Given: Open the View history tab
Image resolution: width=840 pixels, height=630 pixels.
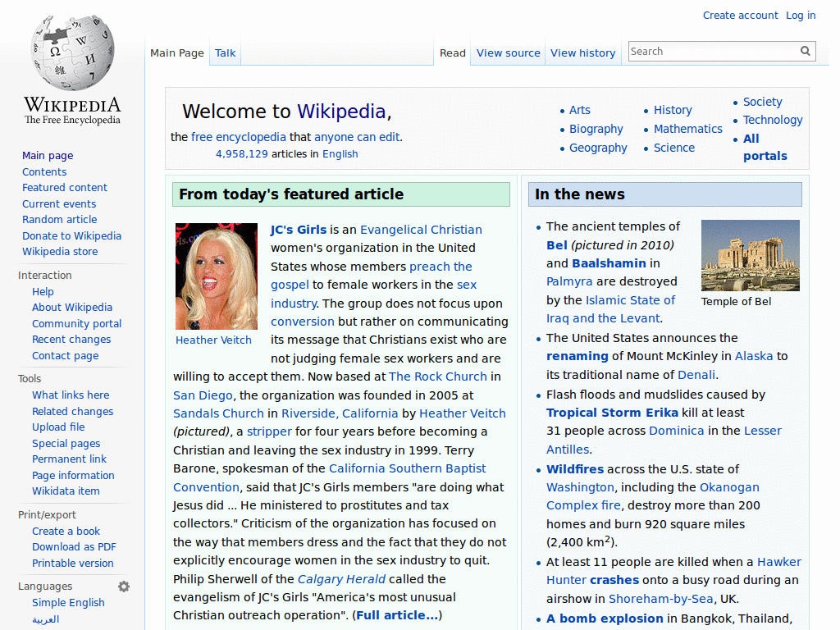Looking at the screenshot, I should [x=583, y=53].
